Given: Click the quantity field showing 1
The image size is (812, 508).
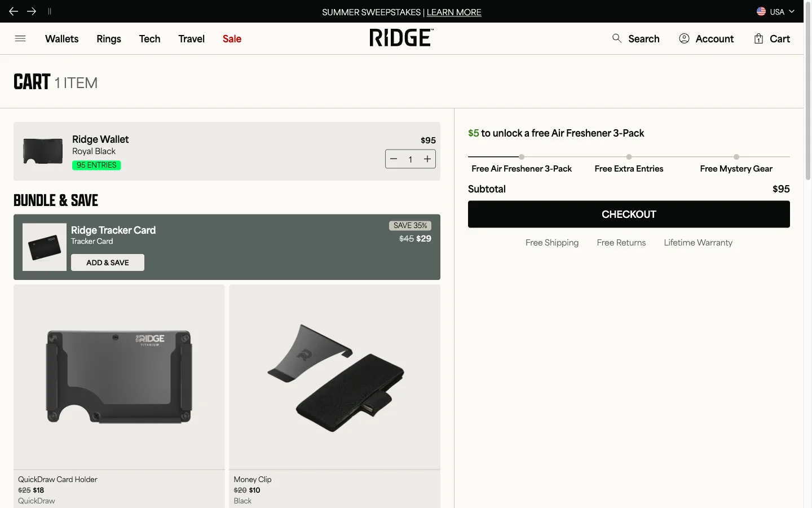Looking at the screenshot, I should (411, 159).
